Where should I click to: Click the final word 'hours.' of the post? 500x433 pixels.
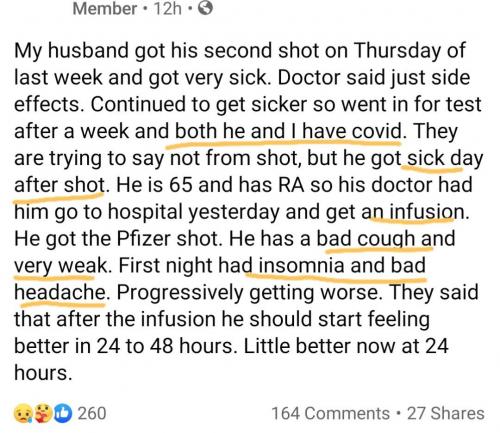(x=43, y=373)
